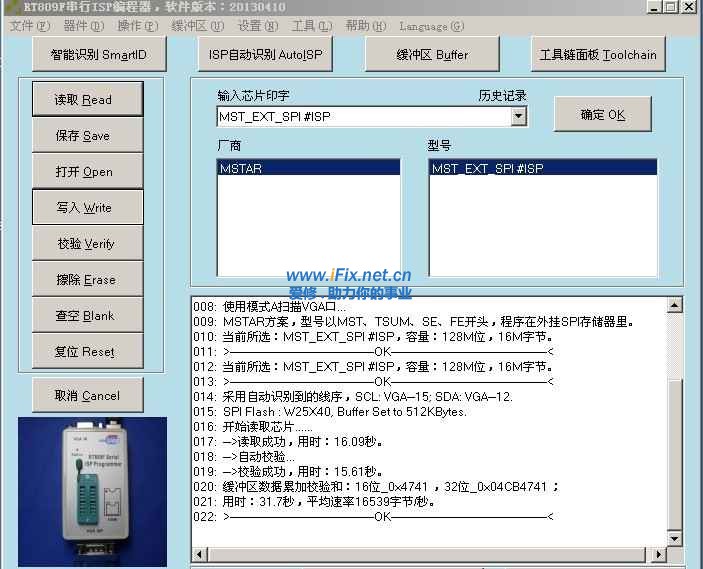This screenshot has width=703, height=569.
Task: Click inside the chip marking input field
Action: pos(360,117)
